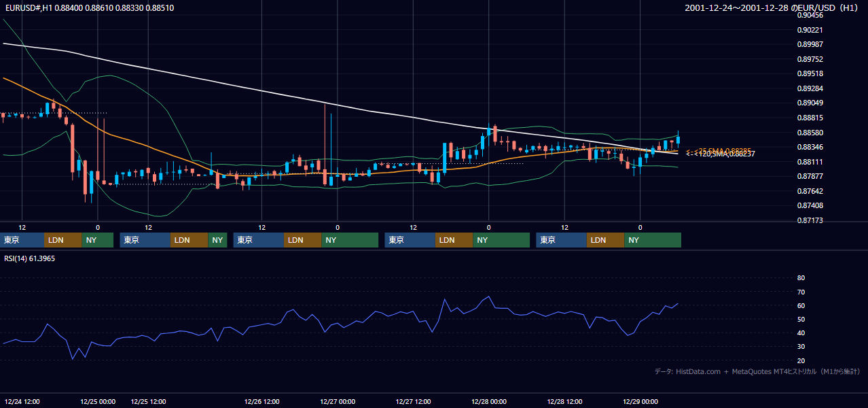The height and width of the screenshot is (408, 868).
Task: Click the NY session block above 12/28 00:00
Action: [501, 240]
